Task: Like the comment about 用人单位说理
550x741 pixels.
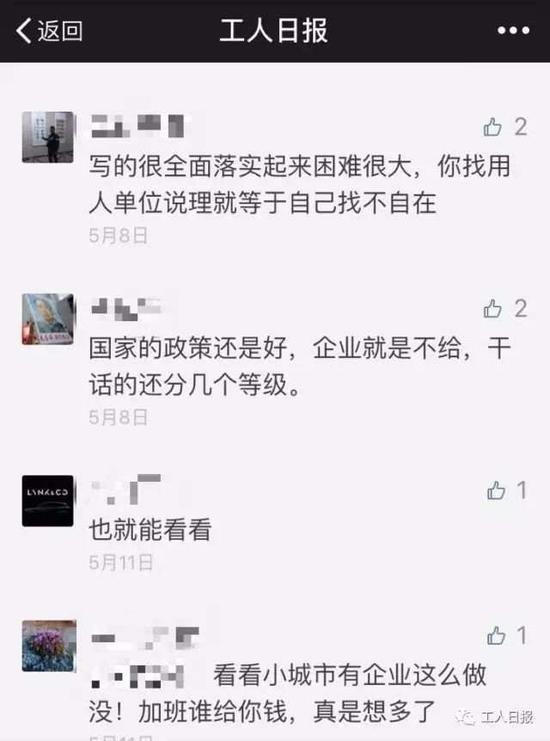Action: click(492, 127)
